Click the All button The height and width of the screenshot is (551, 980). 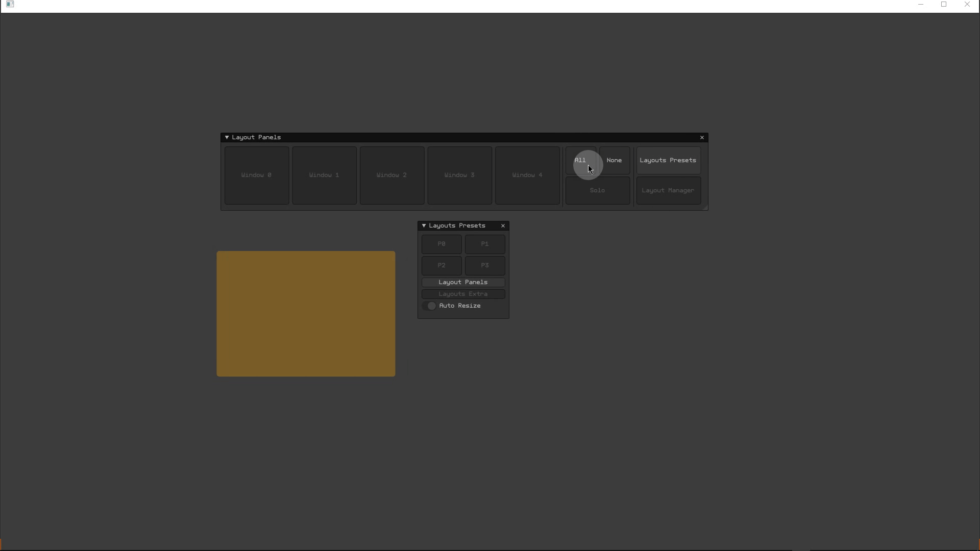pos(581,161)
